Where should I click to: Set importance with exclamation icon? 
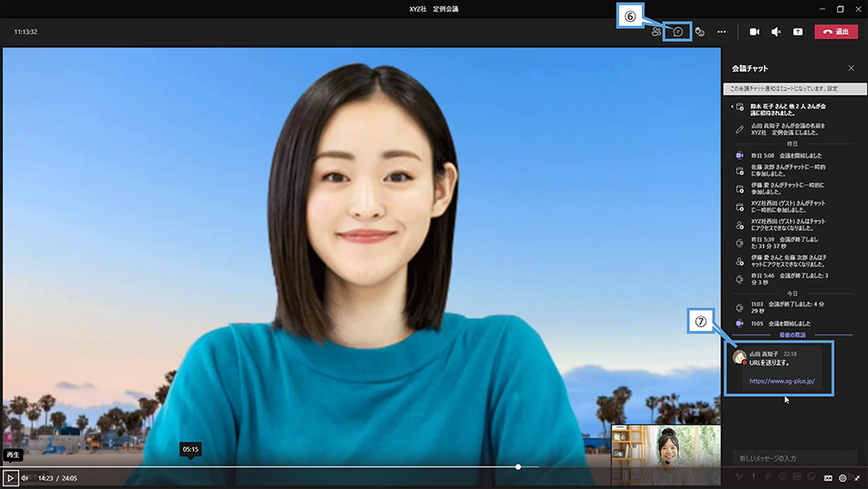click(753, 477)
